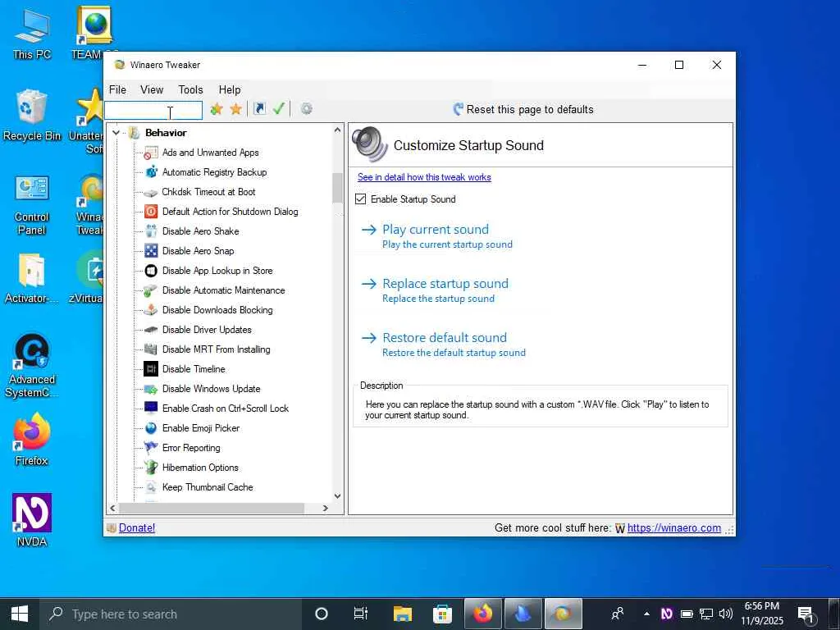Click the Recycle Bin desktop icon
The width and height of the screenshot is (840, 630).
pos(32,115)
